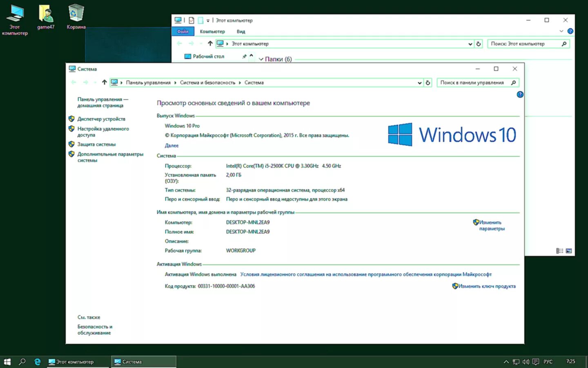Screen dimensions: 588x368
Task: Click the Далее link under Windows edition
Action: click(x=171, y=146)
